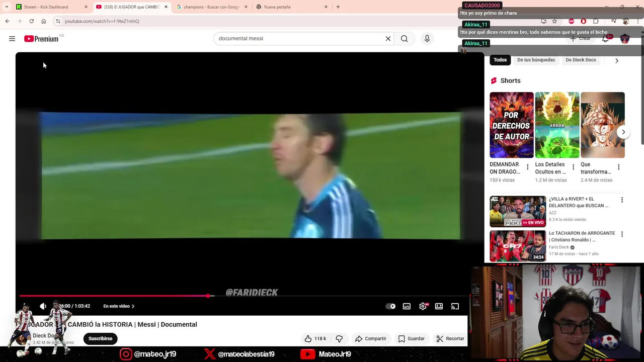This screenshot has height=362, width=644.
Task: Switch the player to theater mode
Action: (x=439, y=306)
